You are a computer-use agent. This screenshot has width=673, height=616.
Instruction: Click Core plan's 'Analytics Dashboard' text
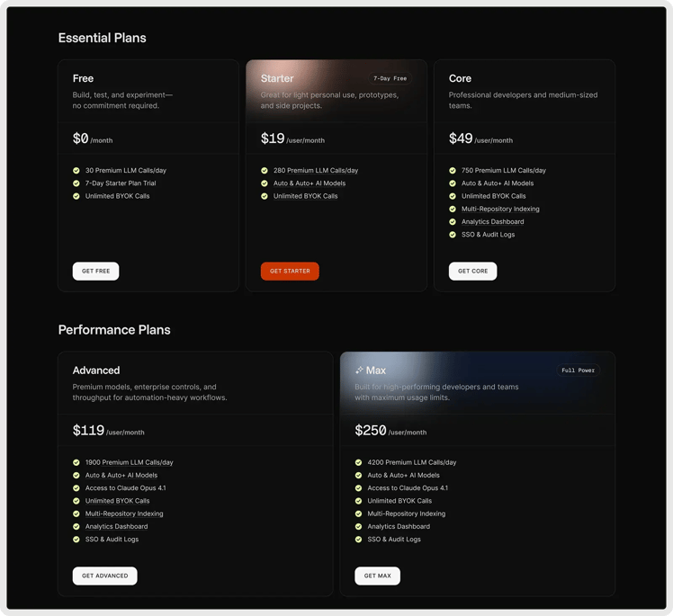tap(493, 222)
